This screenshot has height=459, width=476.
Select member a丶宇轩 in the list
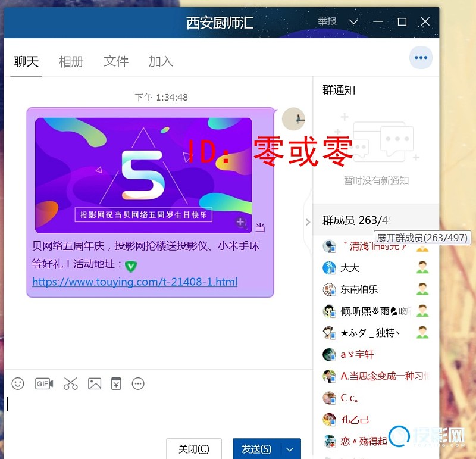[376, 354]
